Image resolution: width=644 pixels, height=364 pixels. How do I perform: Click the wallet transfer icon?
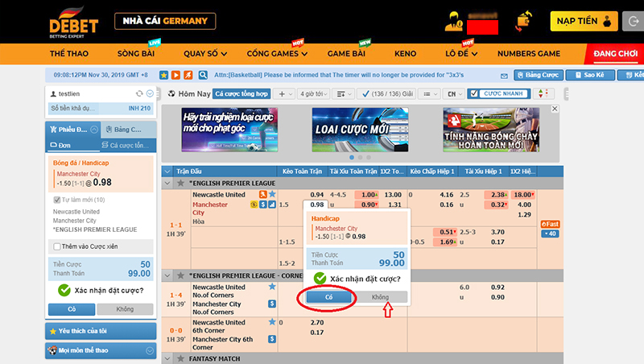point(523,21)
